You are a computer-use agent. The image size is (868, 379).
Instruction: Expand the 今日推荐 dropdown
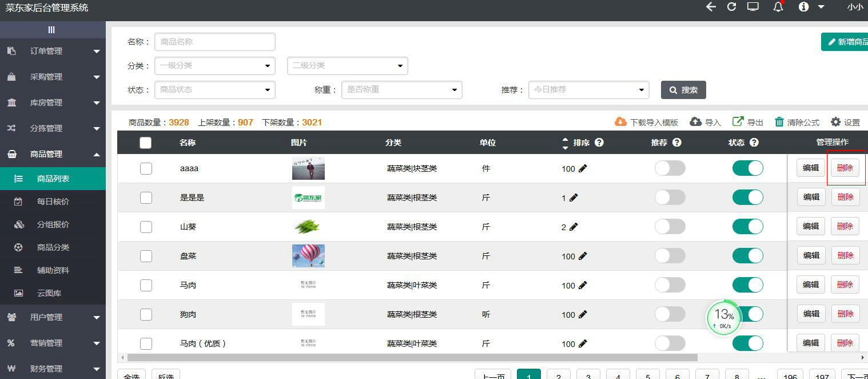click(589, 89)
